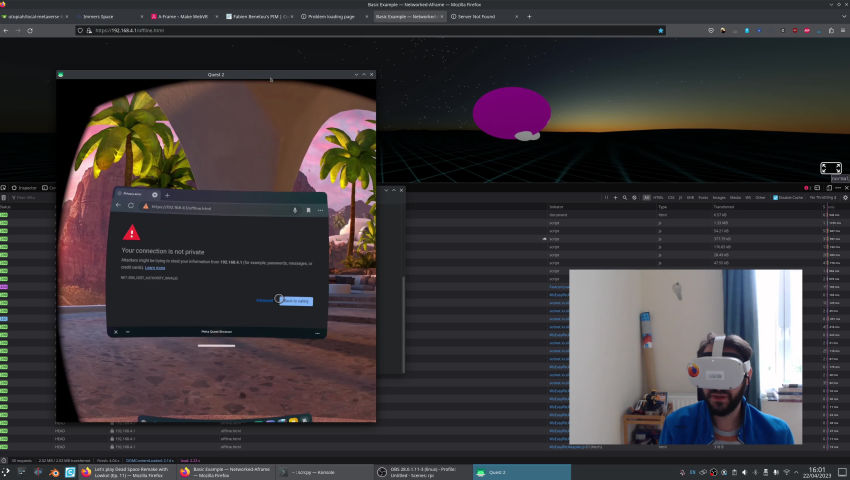Launch Blender from the taskbar
Screen dimensions: 850x480
click(54, 472)
